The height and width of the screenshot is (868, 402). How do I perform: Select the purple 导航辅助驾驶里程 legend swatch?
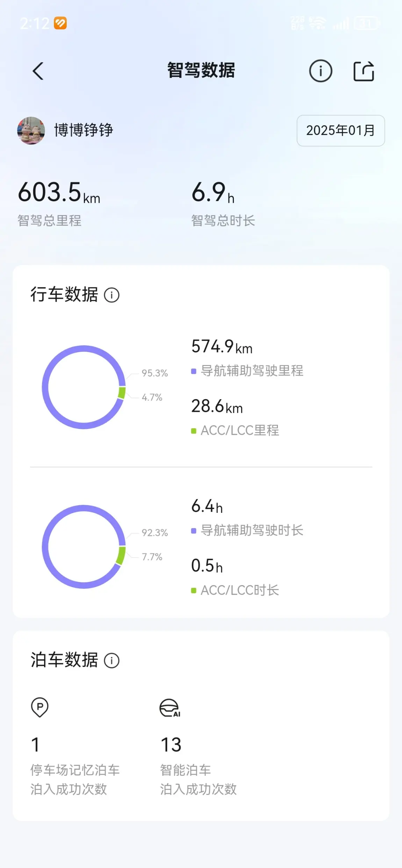[x=194, y=371]
